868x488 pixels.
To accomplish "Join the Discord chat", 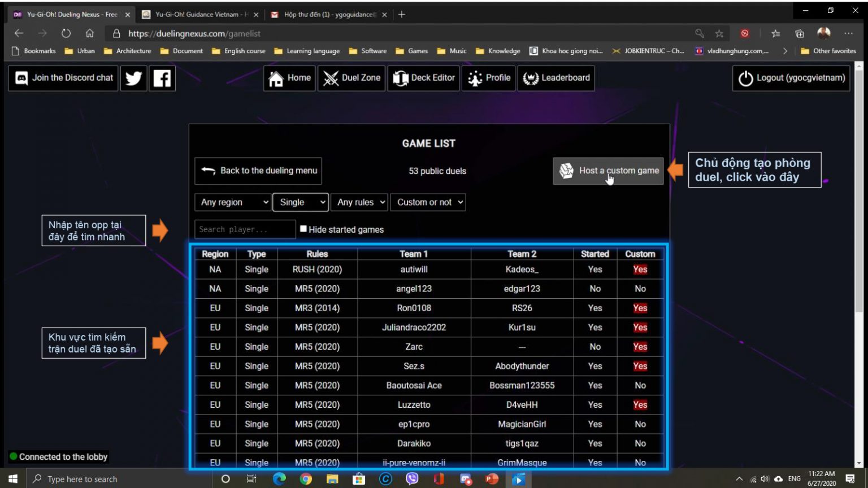I will pos(62,78).
